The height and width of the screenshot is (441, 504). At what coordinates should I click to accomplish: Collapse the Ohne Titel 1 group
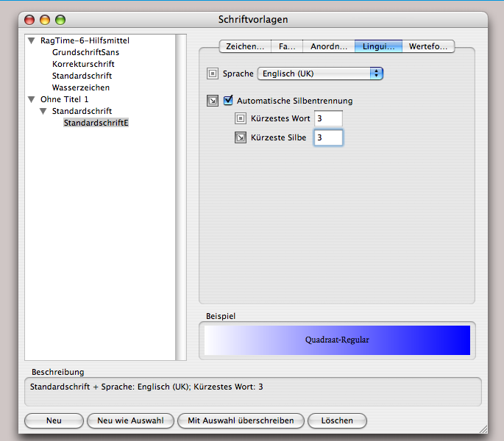point(32,99)
